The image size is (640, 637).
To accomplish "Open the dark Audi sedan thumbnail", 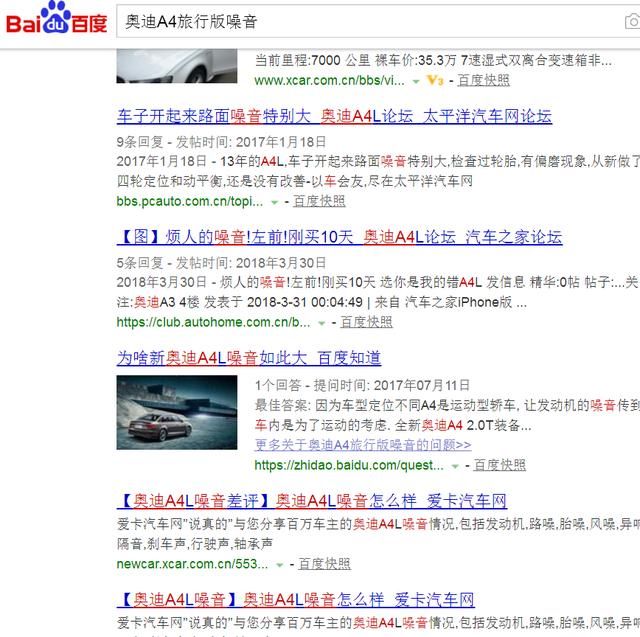I will (177, 413).
